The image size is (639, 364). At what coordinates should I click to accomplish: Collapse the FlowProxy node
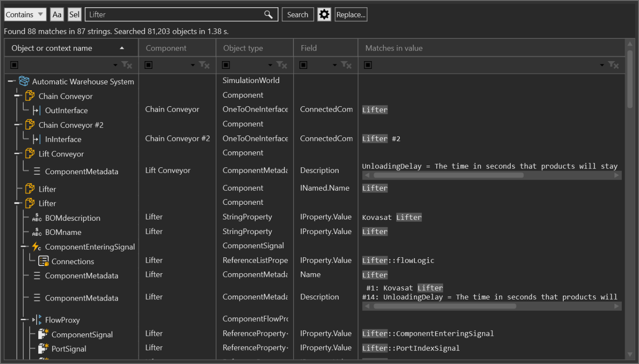[x=24, y=319]
